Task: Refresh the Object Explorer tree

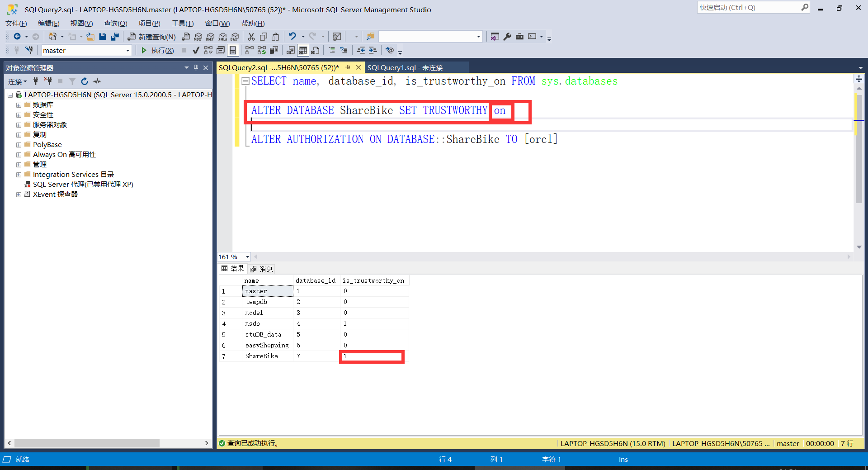Action: (85, 81)
